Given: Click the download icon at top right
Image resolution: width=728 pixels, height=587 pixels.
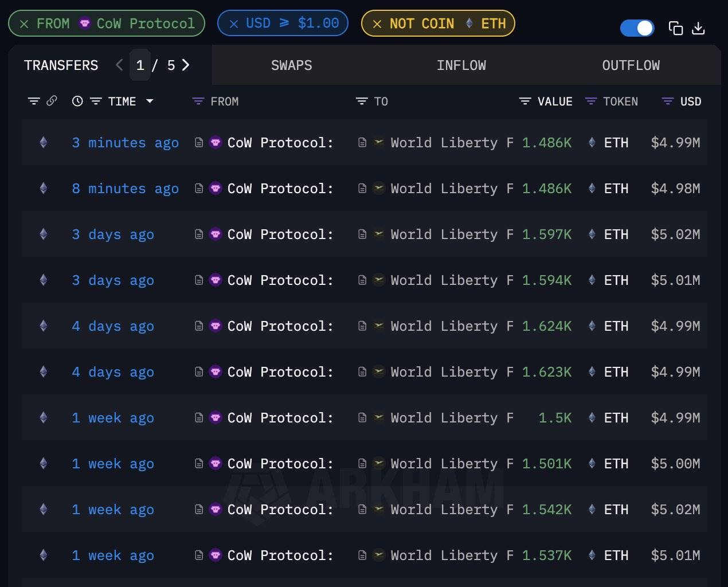Looking at the screenshot, I should point(698,28).
